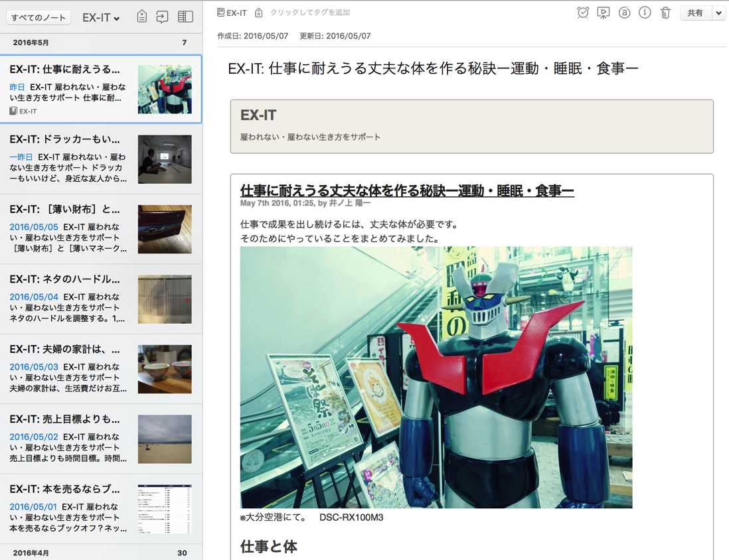Click the trash delete note icon

[666, 13]
